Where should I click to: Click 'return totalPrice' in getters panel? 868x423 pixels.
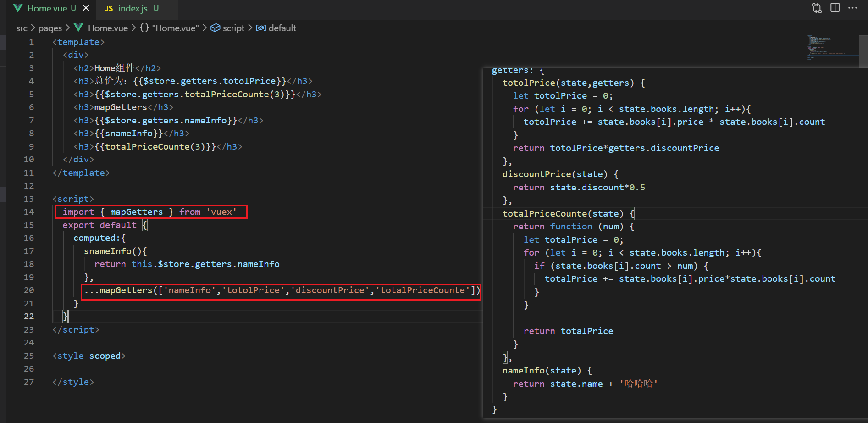tap(569, 331)
